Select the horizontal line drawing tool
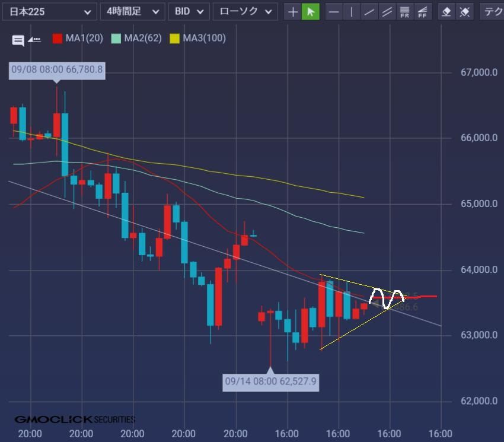The width and height of the screenshot is (504, 442). click(334, 12)
